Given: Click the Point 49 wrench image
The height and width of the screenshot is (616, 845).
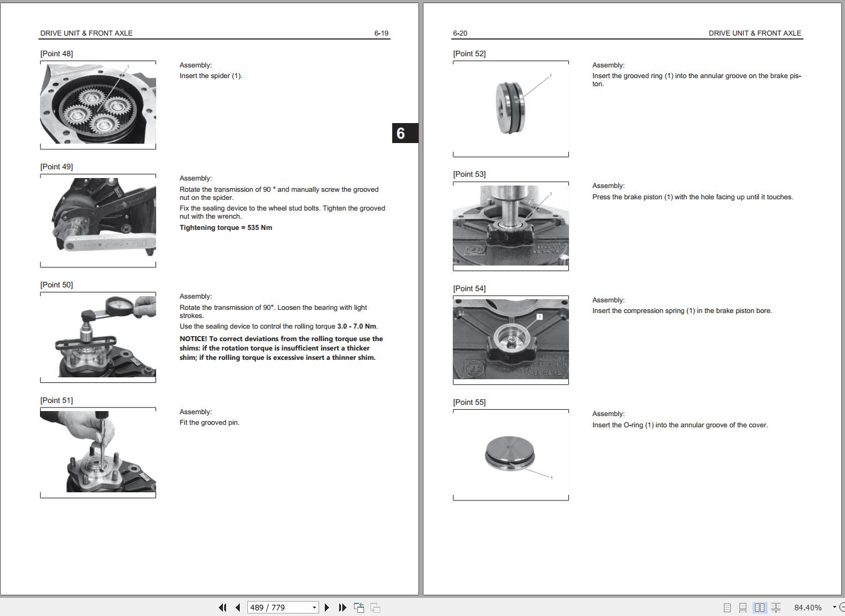Looking at the screenshot, I should [x=98, y=218].
